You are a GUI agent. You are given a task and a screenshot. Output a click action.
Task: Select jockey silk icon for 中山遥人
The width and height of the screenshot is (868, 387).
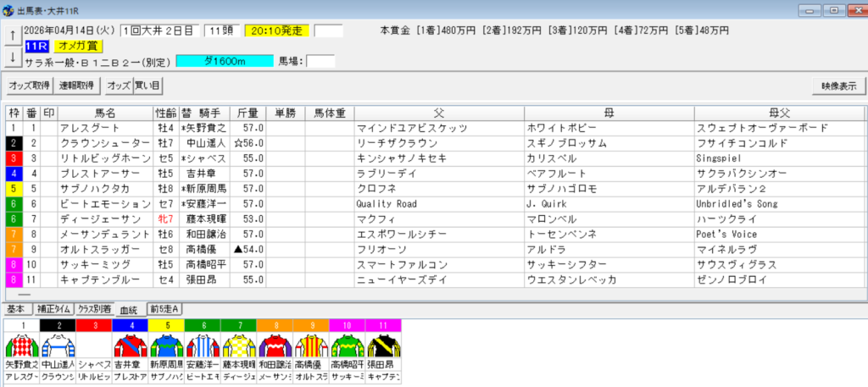coord(58,346)
